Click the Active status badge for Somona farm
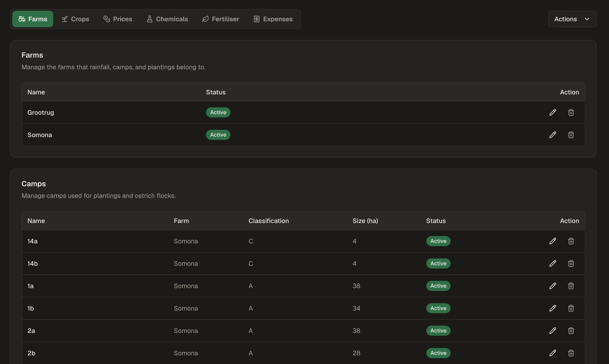The height and width of the screenshot is (364, 609). pos(218,135)
